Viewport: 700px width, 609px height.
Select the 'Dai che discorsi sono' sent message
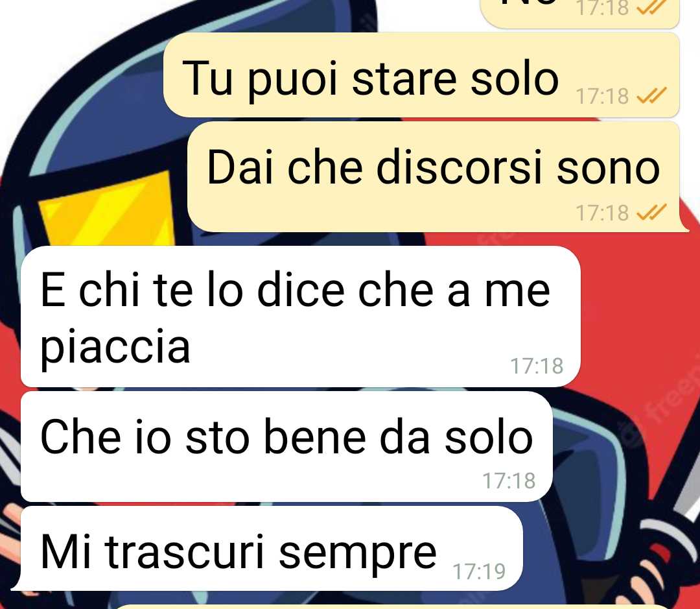(437, 177)
